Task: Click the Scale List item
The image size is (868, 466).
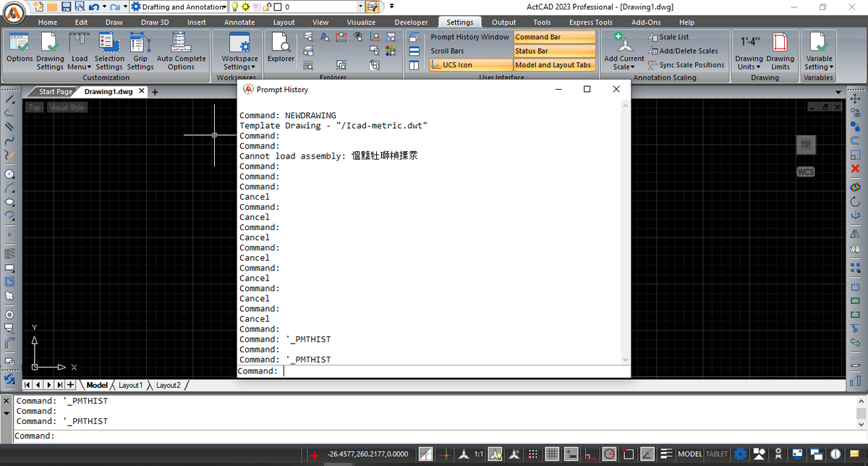Action: coord(668,37)
